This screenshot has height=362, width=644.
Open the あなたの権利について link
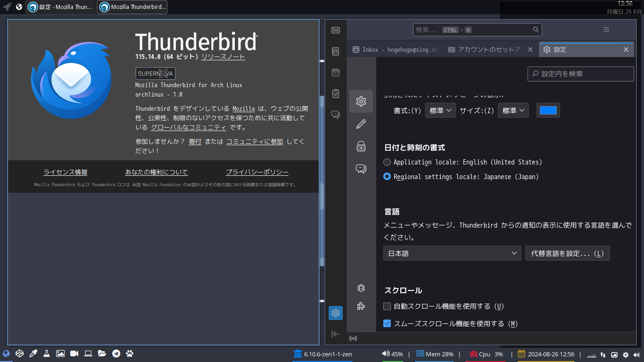(157, 172)
